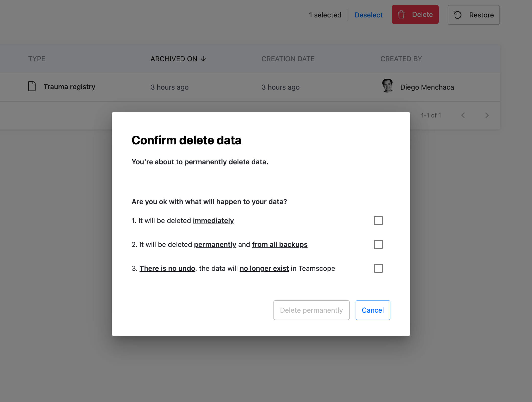The image size is (532, 402).
Task: Go to the next page chevron
Action: pyautogui.click(x=487, y=115)
